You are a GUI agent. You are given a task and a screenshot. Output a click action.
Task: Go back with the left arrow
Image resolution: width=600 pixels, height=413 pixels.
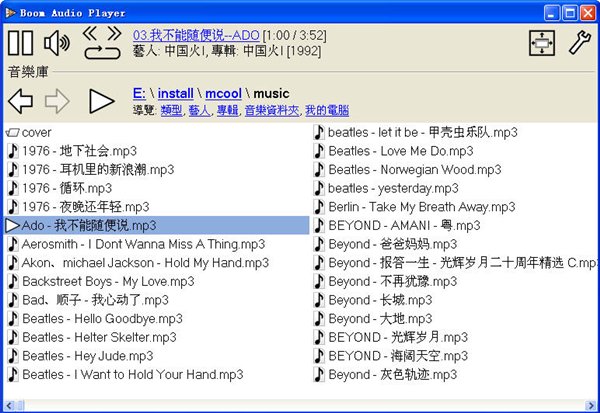(x=21, y=101)
